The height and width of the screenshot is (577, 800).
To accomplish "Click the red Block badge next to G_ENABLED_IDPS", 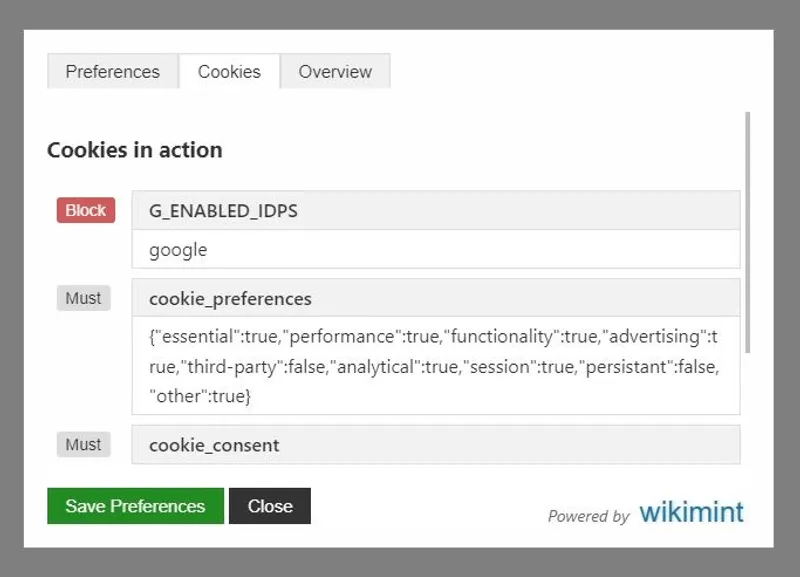I will coord(85,210).
